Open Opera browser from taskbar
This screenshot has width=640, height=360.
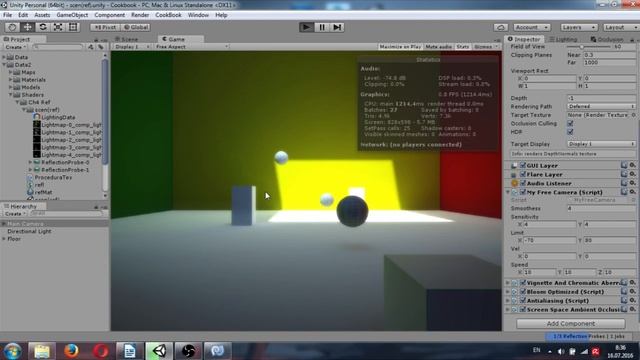pos(100,351)
